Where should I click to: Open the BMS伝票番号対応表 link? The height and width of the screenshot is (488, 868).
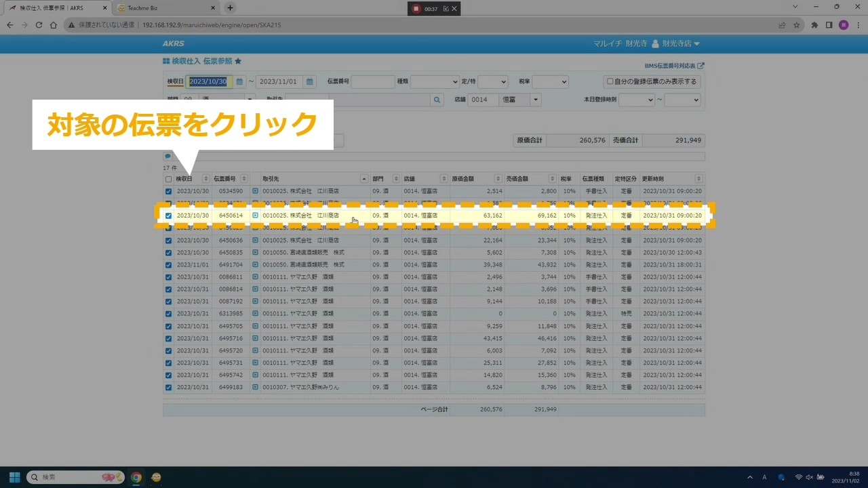coord(673,66)
